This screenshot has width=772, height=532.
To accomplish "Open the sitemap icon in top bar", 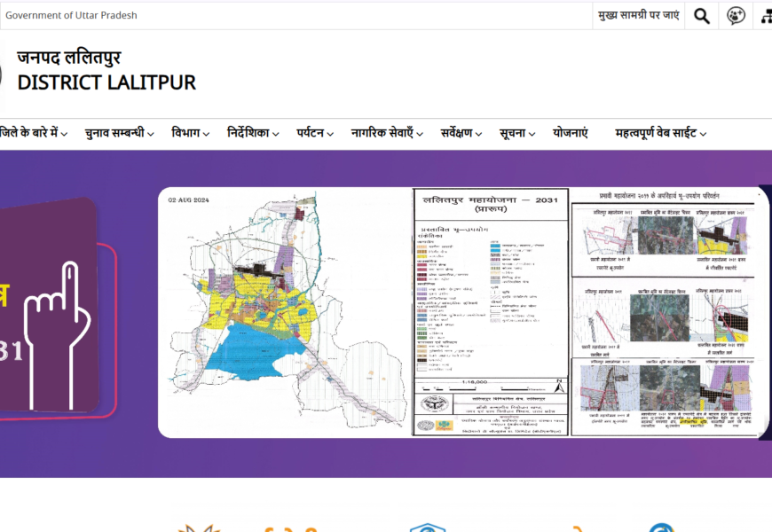I will pos(766,15).
